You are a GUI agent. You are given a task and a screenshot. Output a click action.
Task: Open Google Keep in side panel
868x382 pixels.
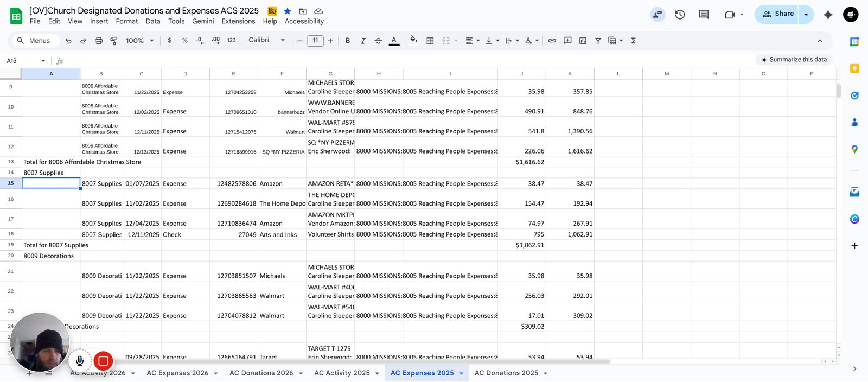854,68
